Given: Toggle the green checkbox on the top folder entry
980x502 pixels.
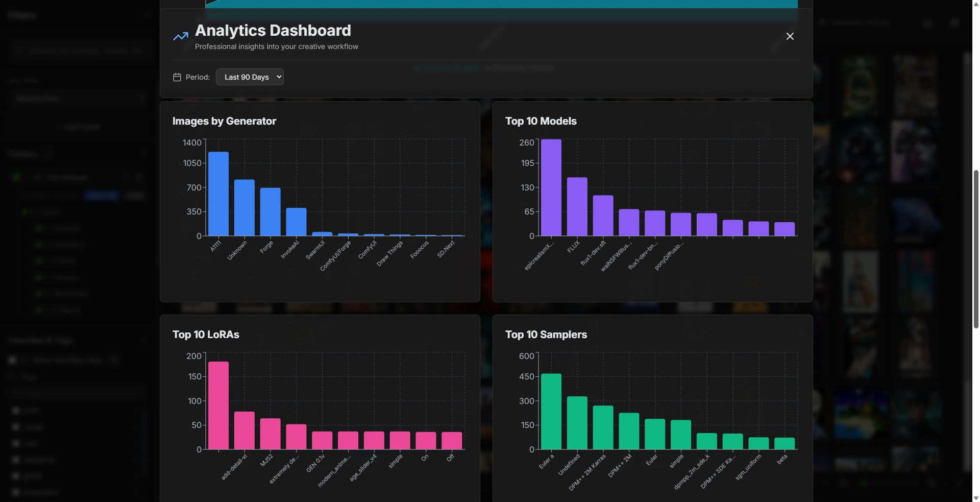Looking at the screenshot, I should pyautogui.click(x=17, y=177).
